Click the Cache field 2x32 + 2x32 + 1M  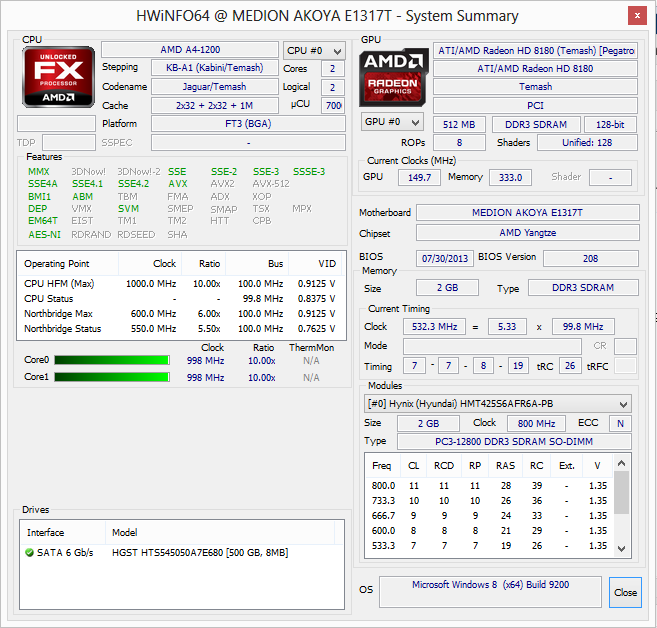[x=215, y=106]
